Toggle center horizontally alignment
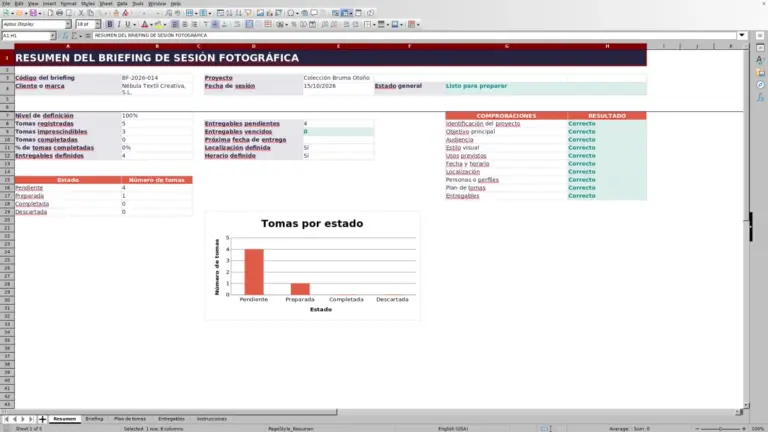Viewport: 768px width, 432px height. coord(185,24)
